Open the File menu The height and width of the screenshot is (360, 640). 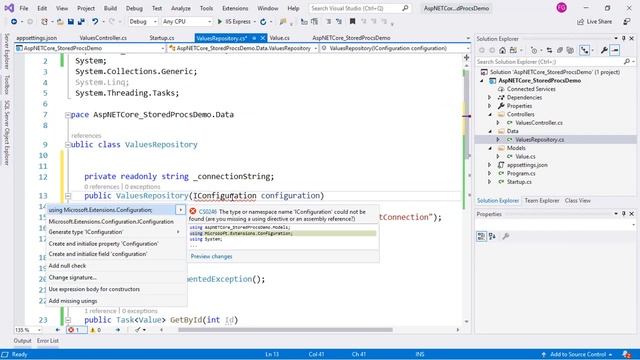(x=24, y=8)
